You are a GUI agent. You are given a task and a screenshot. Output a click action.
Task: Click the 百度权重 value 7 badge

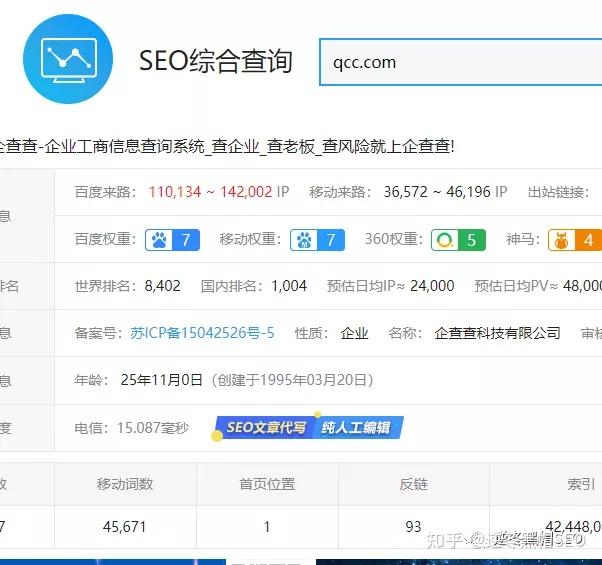pos(186,240)
